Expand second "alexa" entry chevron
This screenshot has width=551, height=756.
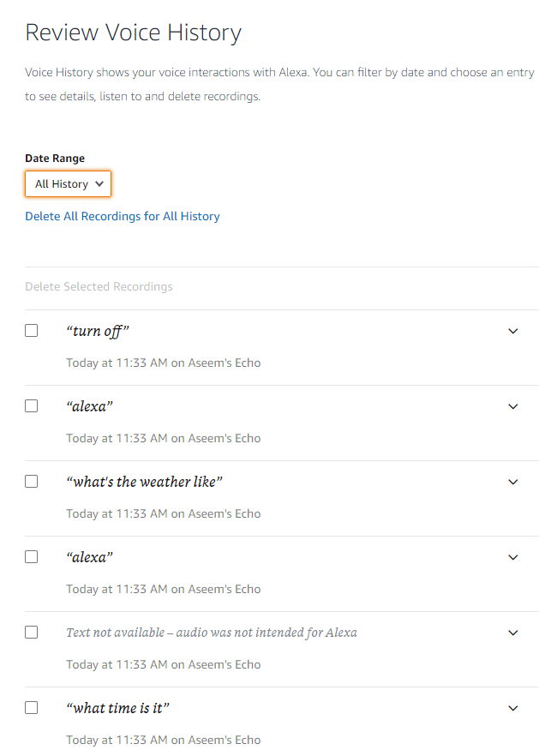513,557
